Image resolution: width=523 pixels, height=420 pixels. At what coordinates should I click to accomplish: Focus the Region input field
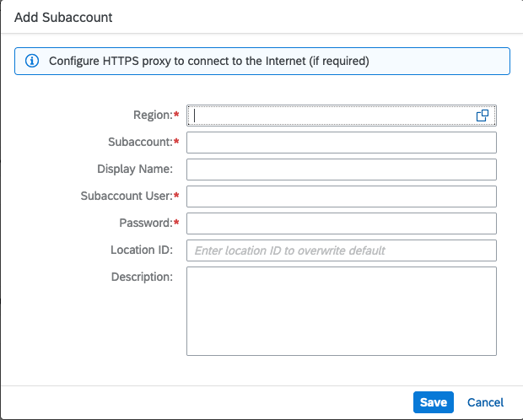tap(342, 116)
